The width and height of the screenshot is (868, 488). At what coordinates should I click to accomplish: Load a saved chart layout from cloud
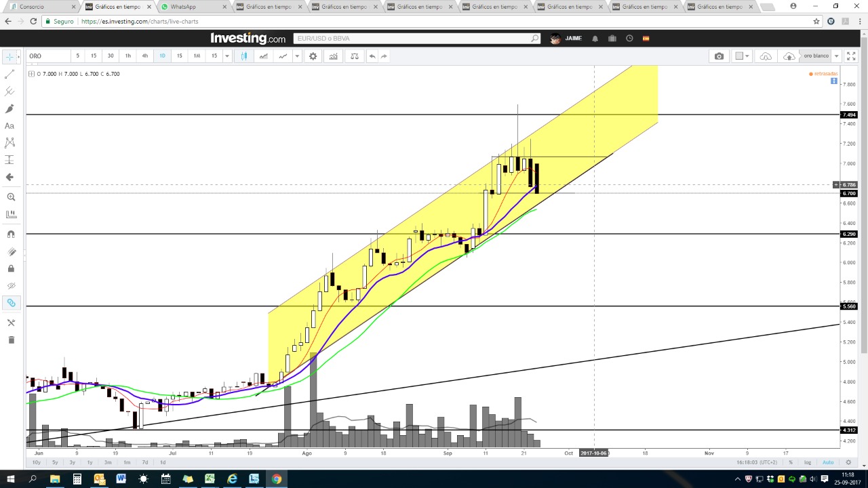click(x=766, y=56)
